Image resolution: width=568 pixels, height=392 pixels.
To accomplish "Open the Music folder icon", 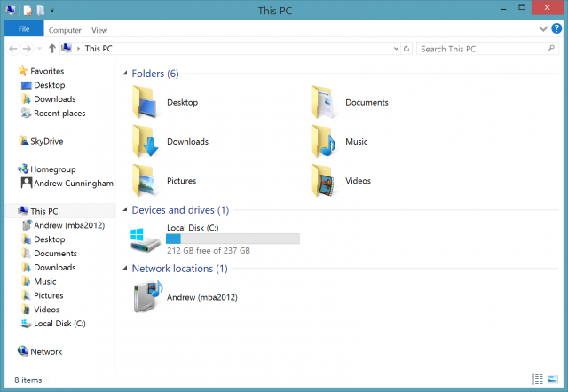I will point(323,141).
